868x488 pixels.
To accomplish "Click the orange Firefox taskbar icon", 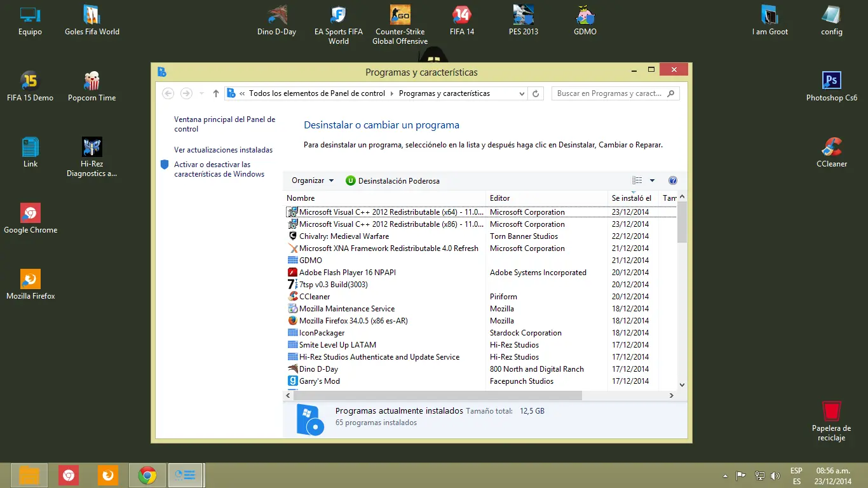I will pos(108,475).
